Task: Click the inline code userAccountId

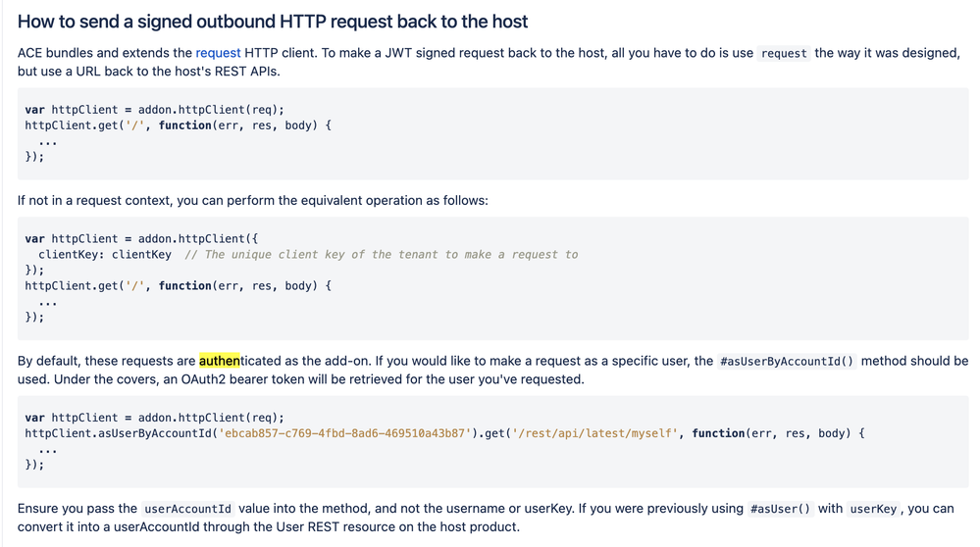Action: pos(187,509)
